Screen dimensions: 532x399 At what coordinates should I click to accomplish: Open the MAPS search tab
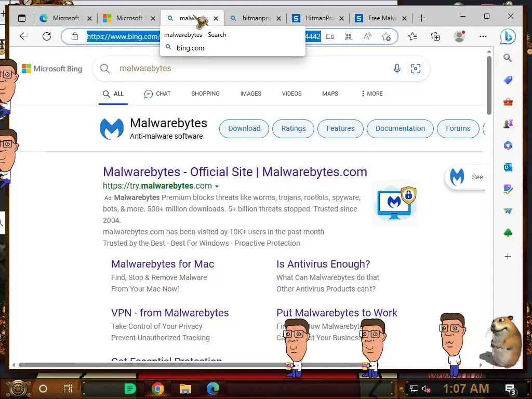330,94
